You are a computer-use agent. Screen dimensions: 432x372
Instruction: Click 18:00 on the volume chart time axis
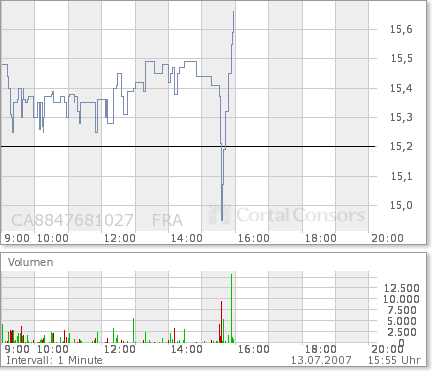[321, 349]
